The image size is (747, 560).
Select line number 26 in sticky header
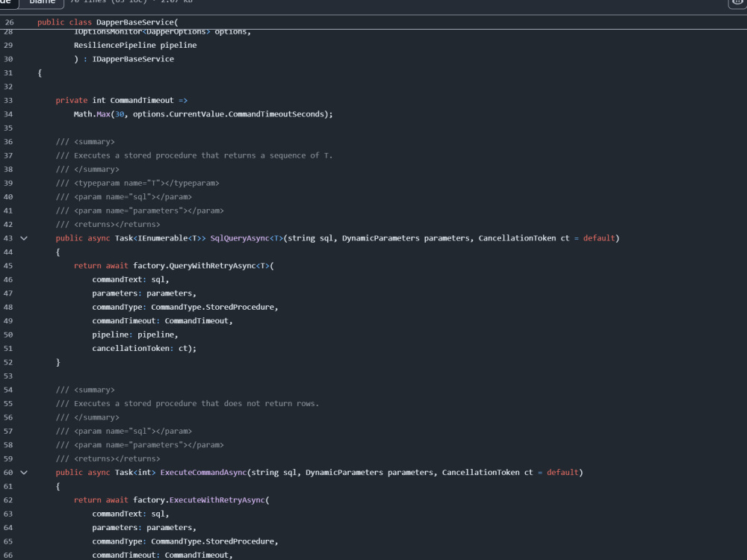pos(9,22)
